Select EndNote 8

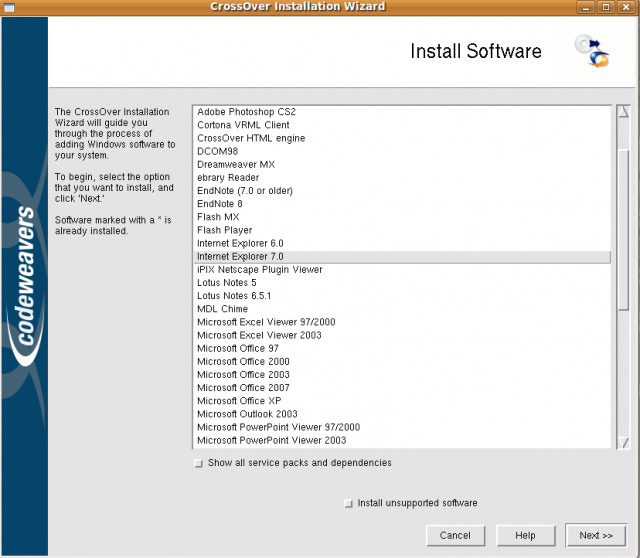tap(402, 204)
